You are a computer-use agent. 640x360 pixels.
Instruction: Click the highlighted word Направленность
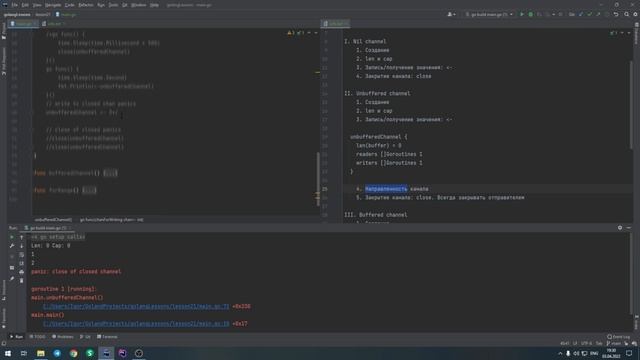click(x=386, y=189)
